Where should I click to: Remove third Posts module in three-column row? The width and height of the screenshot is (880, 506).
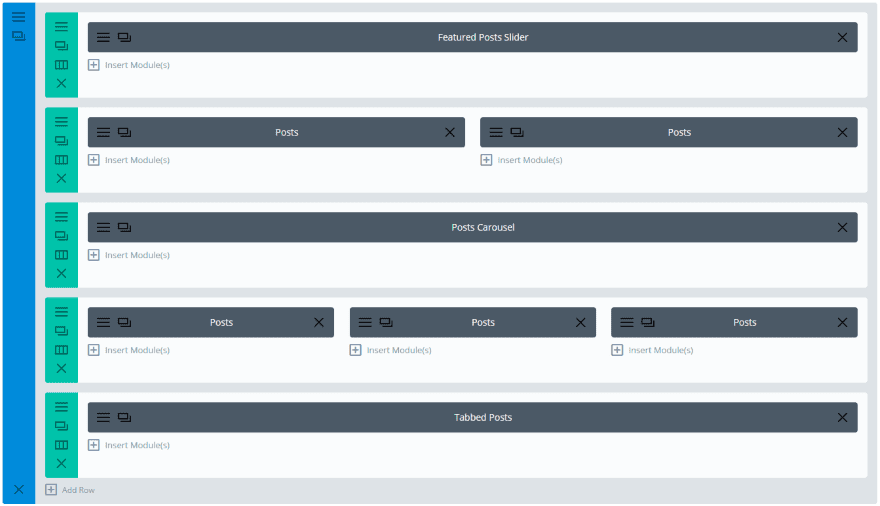[842, 322]
